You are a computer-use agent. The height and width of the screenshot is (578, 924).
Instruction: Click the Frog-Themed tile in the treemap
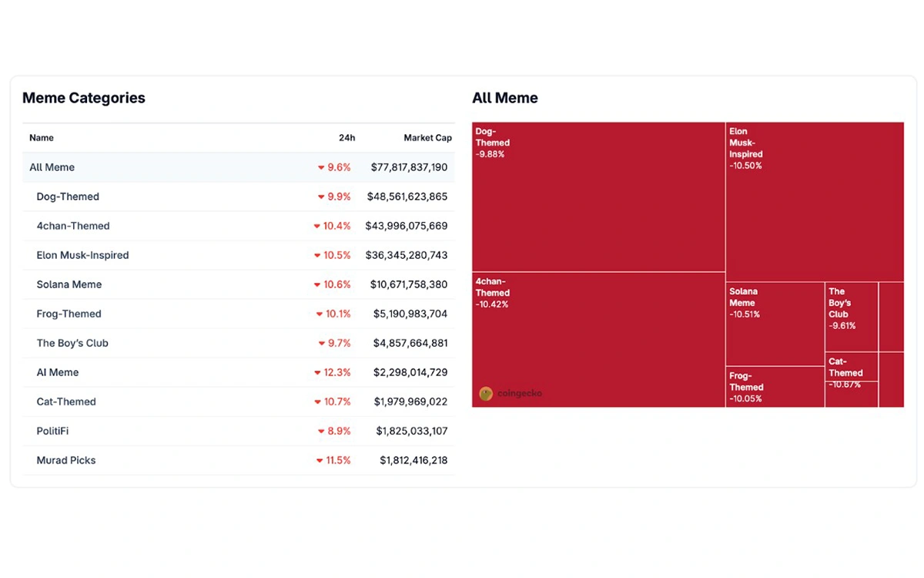(775, 387)
